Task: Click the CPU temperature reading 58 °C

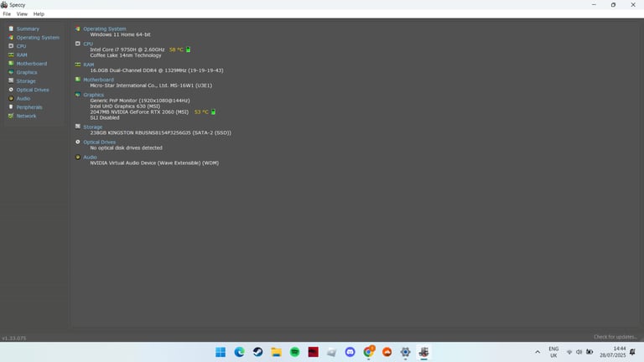Action: 176,49
